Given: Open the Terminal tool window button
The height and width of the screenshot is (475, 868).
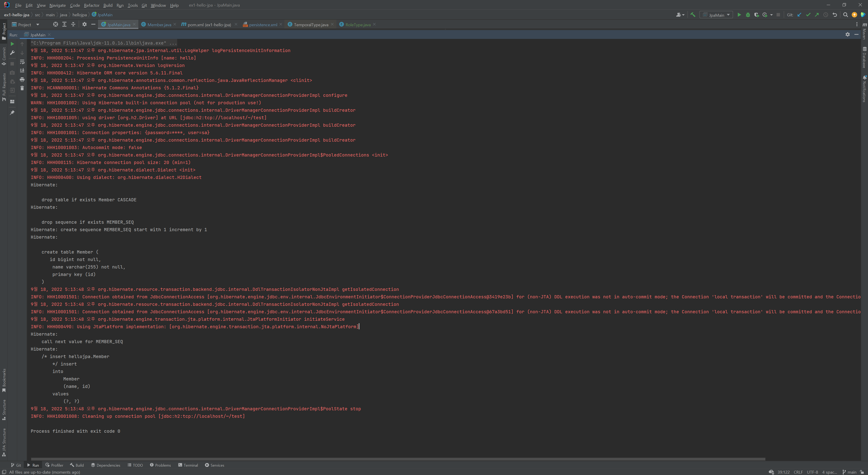Looking at the screenshot, I should click(x=188, y=465).
